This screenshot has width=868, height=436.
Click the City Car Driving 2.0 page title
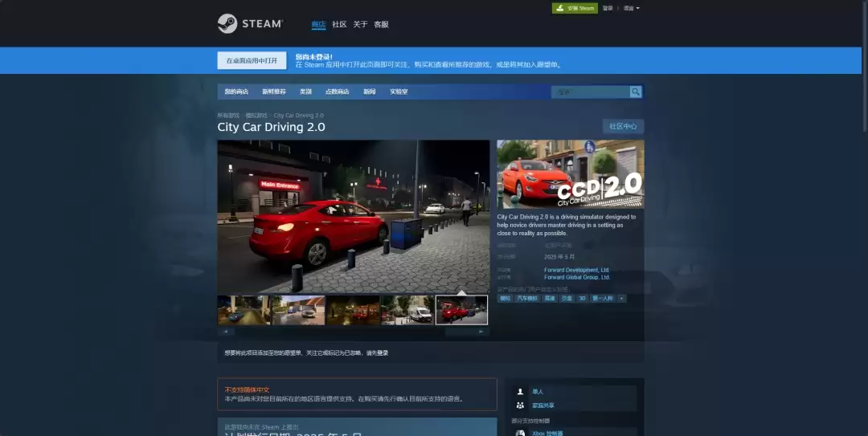click(x=272, y=127)
